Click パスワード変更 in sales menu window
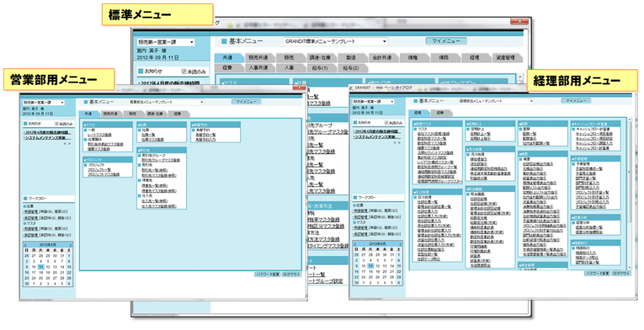644x330 pixels. 268,275
